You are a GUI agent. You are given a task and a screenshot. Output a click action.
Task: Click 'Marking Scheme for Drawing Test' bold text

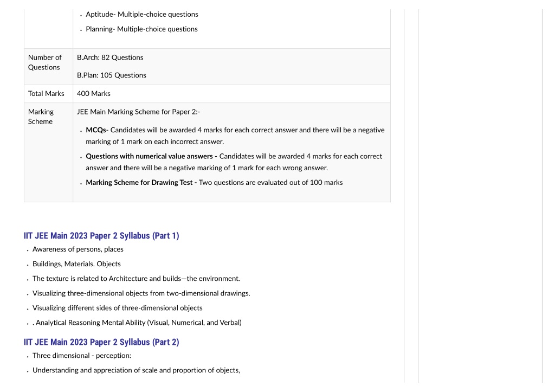tap(139, 182)
